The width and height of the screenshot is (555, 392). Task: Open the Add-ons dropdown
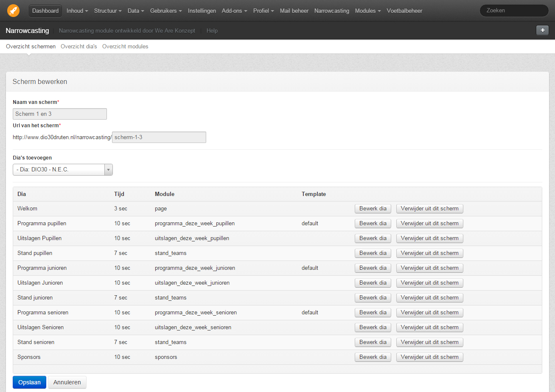pyautogui.click(x=235, y=11)
